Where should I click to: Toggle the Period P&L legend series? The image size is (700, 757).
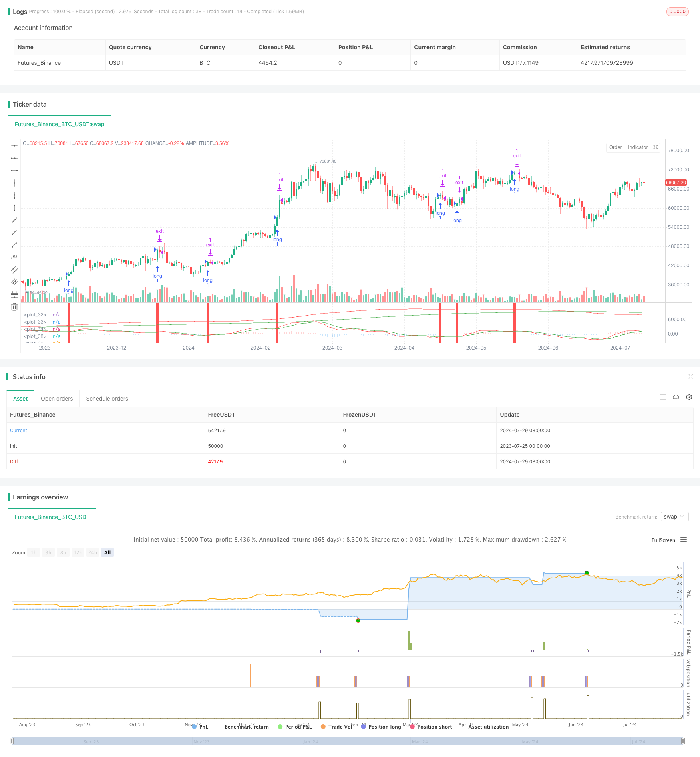[x=295, y=727]
